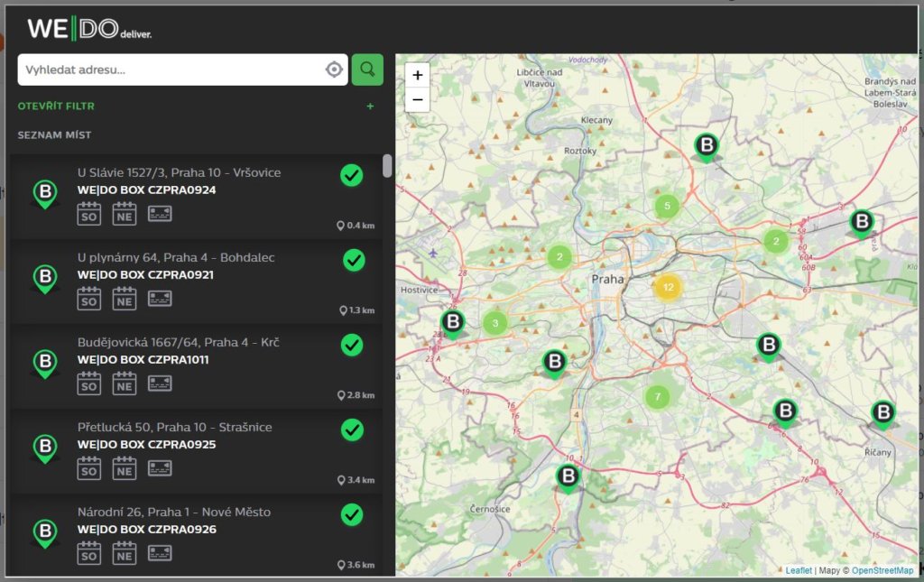Click the scrollbar thumb of the places list
The height and width of the screenshot is (582, 924).
(x=387, y=165)
